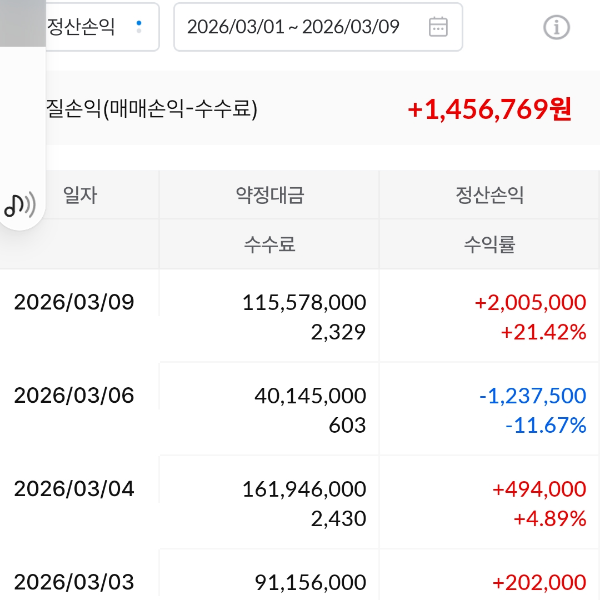Tap the info circle icon
The height and width of the screenshot is (600, 600).
[556, 27]
